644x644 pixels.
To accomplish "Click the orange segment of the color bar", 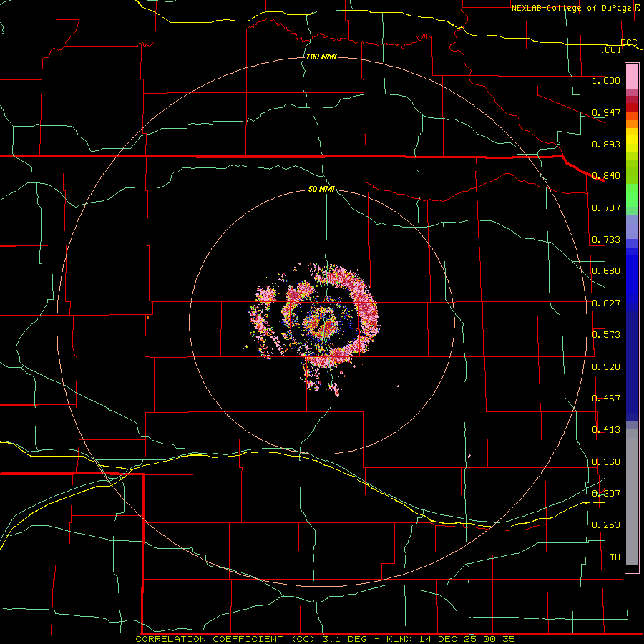I will [x=632, y=124].
